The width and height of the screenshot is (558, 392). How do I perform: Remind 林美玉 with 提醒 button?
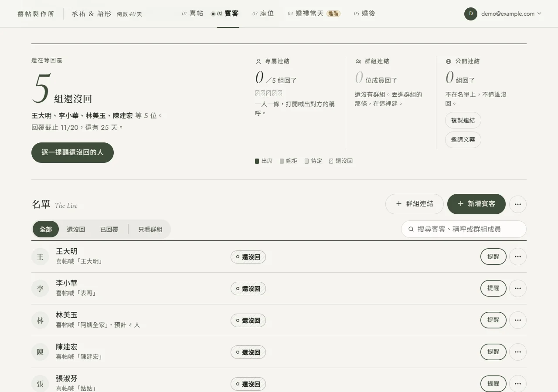coord(493,320)
